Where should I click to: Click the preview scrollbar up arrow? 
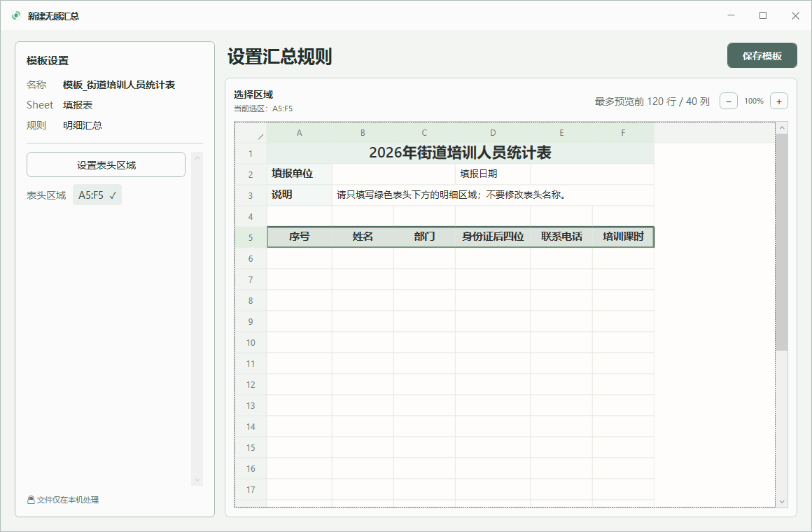click(x=782, y=127)
